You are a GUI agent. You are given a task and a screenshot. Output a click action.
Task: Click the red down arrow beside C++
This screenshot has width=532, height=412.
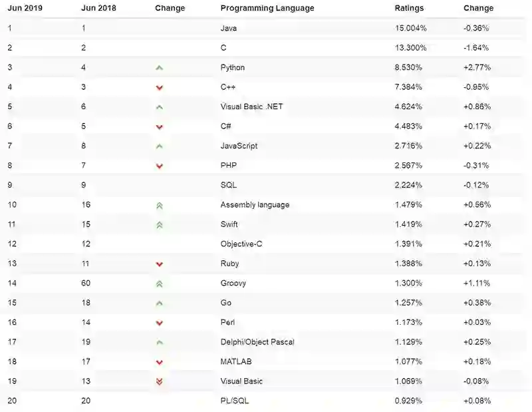160,88
